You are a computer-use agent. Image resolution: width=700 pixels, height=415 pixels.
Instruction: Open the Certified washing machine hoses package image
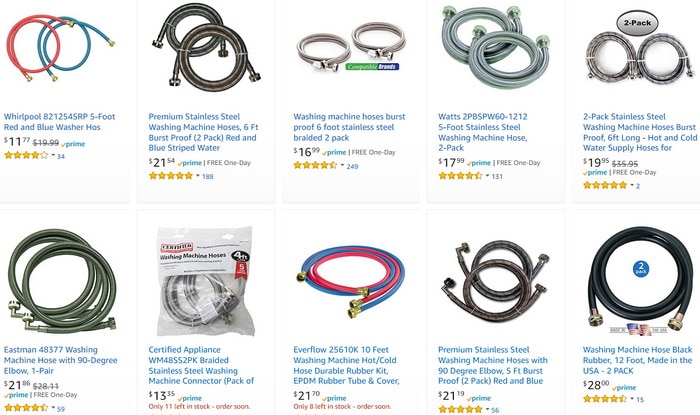[x=204, y=281]
